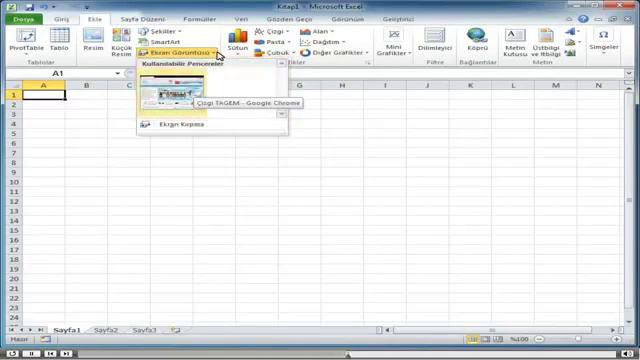Click the zoom out minus button
The width and height of the screenshot is (640, 360).
pos(539,339)
